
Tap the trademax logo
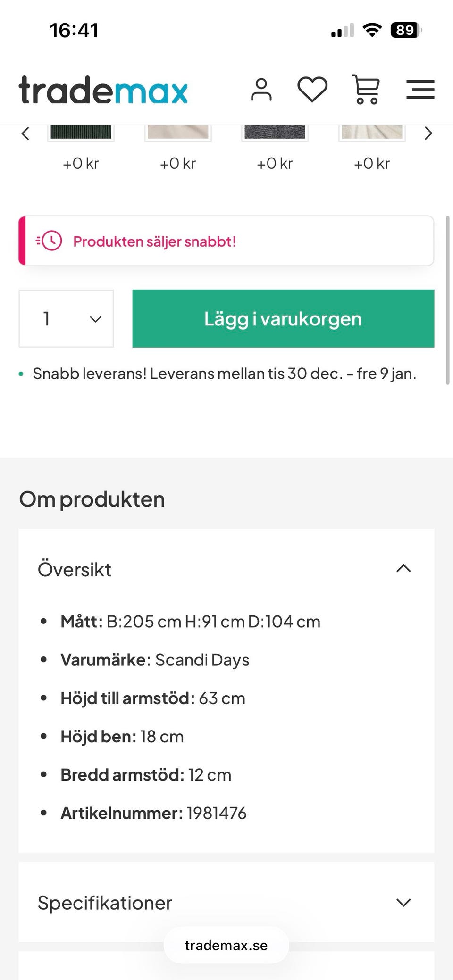(103, 90)
